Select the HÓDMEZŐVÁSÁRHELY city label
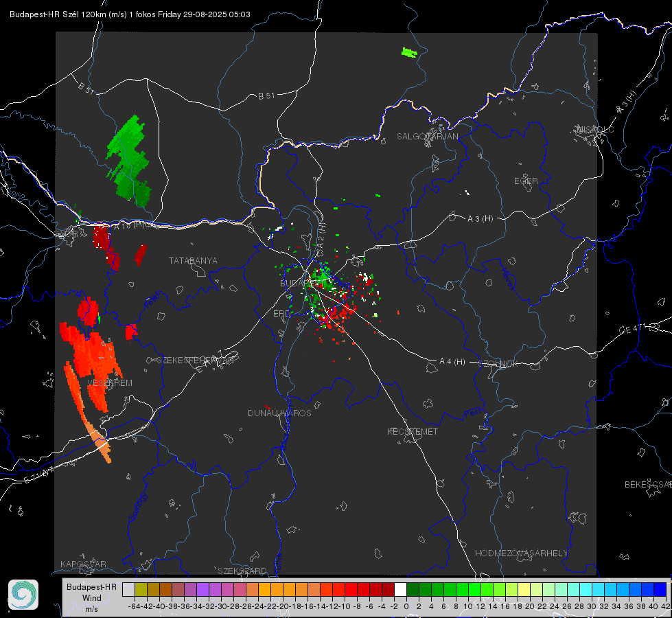This screenshot has width=672, height=618. point(521,553)
